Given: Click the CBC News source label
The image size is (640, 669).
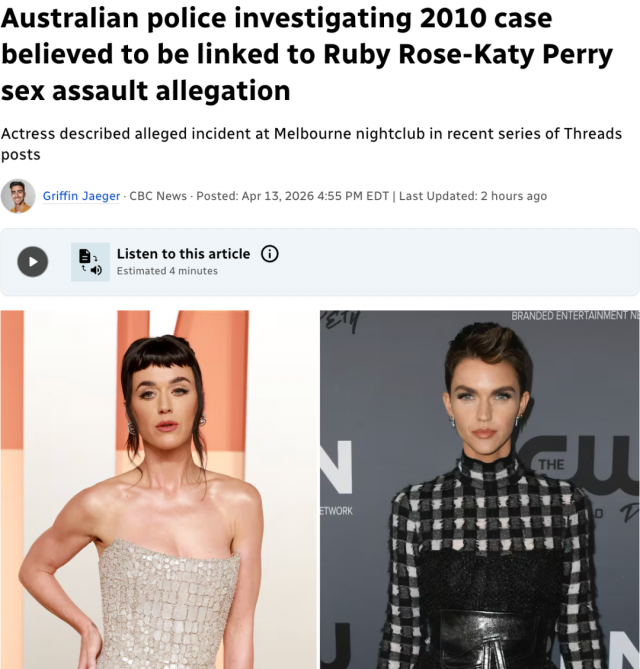Looking at the screenshot, I should 158,196.
